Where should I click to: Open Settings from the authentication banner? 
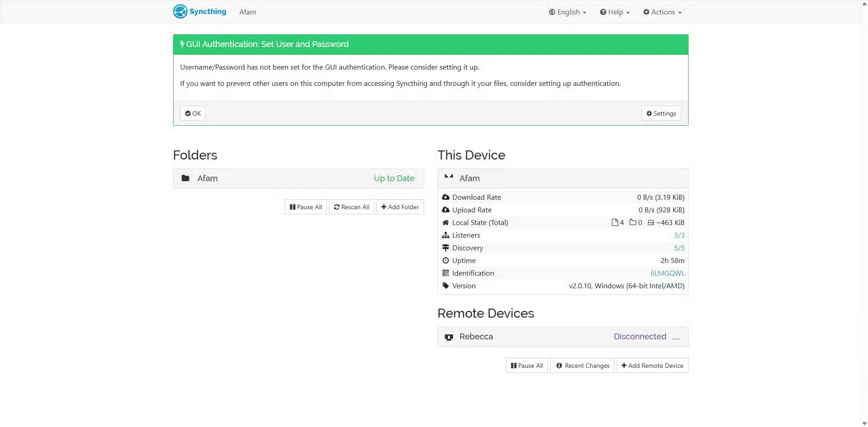661,113
